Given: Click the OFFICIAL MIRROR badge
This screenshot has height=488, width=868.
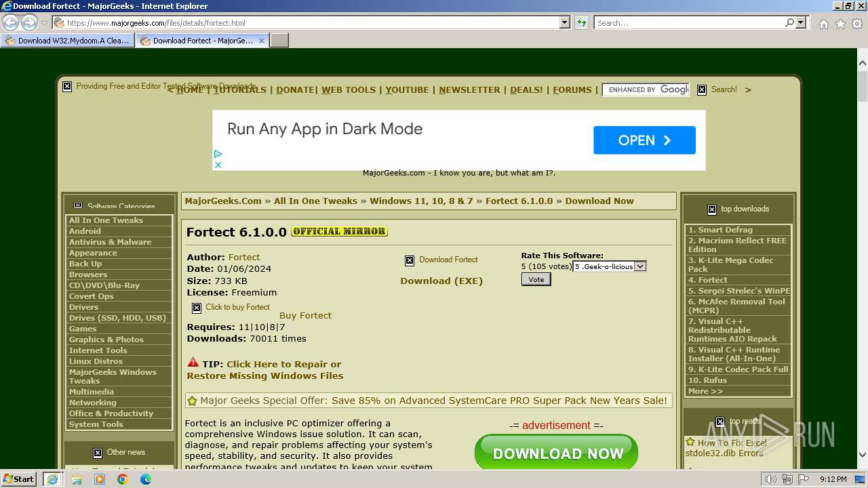Looking at the screenshot, I should 339,231.
